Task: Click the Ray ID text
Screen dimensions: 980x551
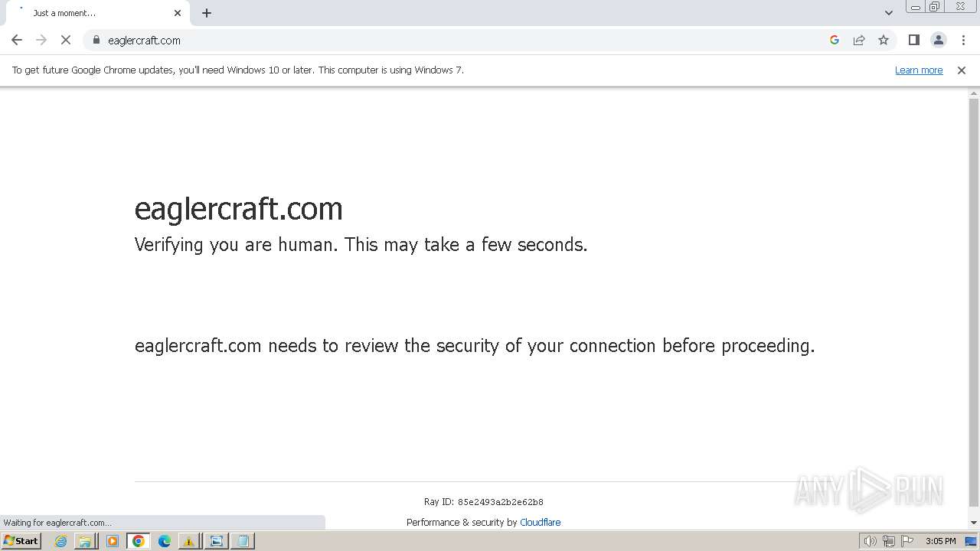Action: [484, 502]
